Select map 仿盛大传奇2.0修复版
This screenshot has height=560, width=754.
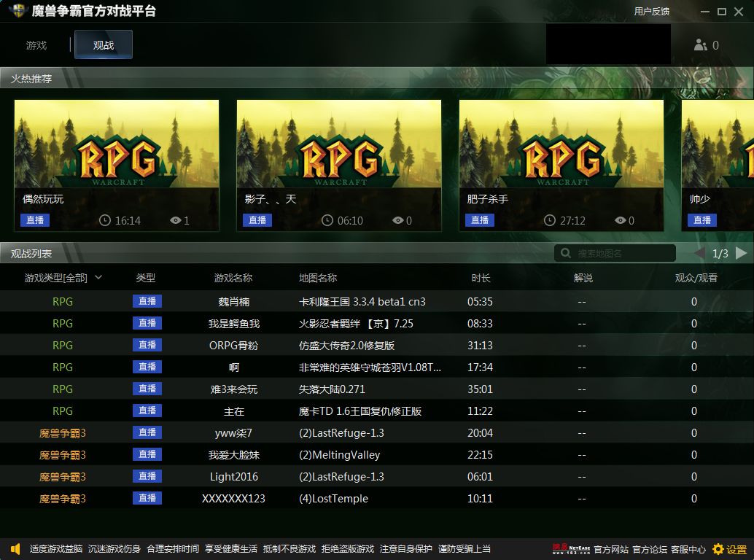point(346,345)
